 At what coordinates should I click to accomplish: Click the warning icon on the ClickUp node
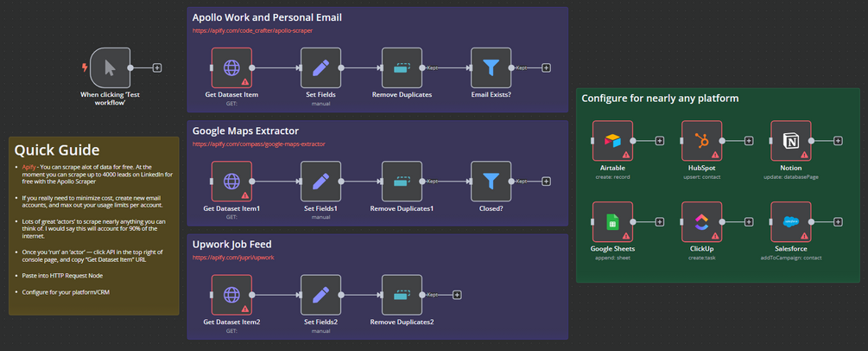714,236
